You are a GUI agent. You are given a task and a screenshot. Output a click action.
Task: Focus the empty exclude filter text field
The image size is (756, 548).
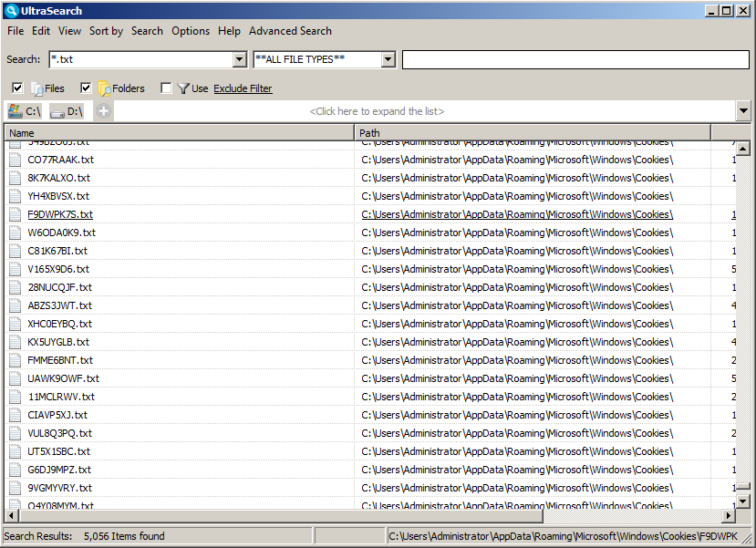pos(575,60)
